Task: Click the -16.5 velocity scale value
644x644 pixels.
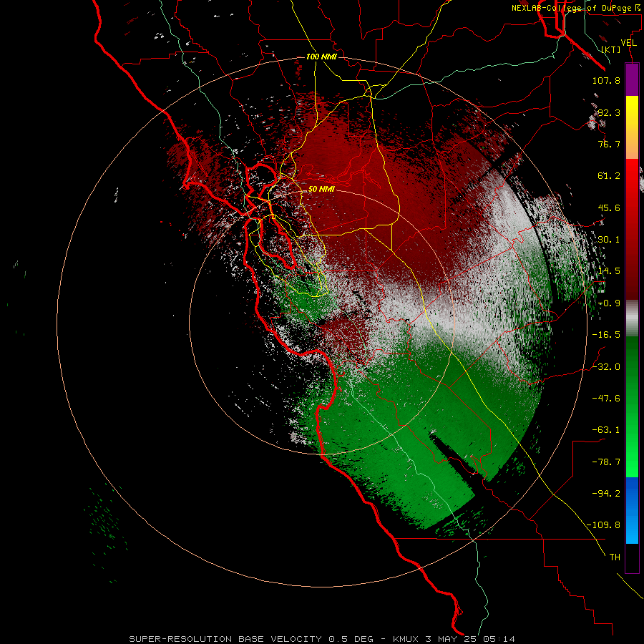Action: [x=606, y=335]
